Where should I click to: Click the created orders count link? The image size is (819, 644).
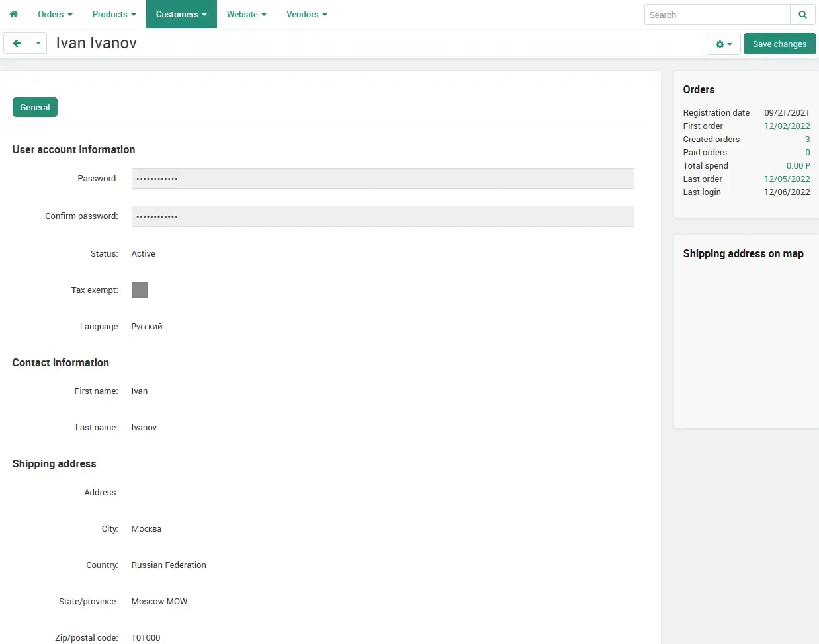(807, 139)
